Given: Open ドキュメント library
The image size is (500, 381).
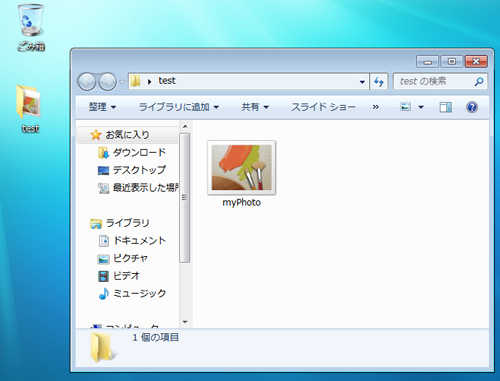Looking at the screenshot, I should (x=139, y=240).
